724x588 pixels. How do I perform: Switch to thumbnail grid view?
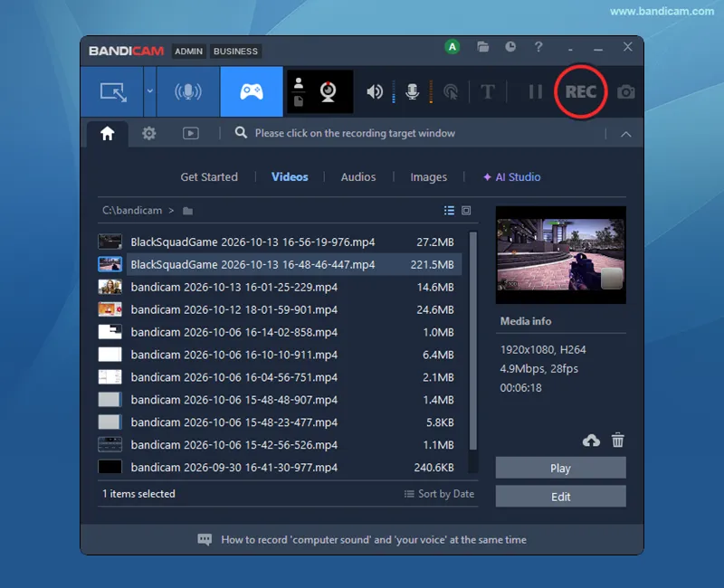[466, 211]
